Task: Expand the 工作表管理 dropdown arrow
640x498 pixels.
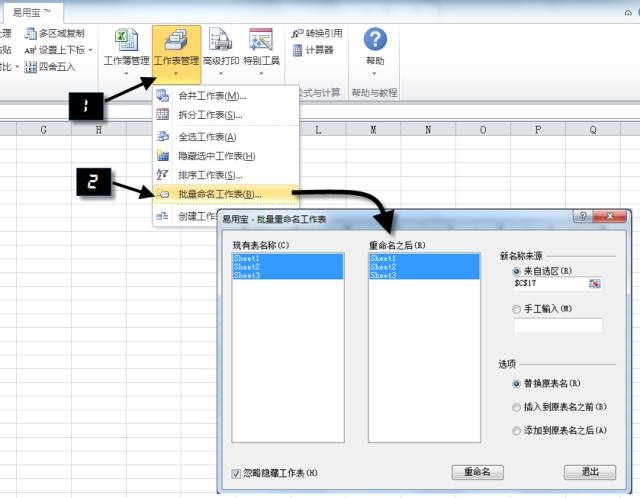Action: [176, 74]
